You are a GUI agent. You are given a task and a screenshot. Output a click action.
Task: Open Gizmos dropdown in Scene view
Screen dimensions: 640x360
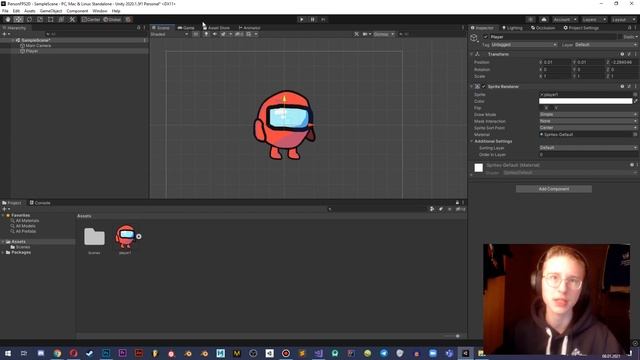384,34
